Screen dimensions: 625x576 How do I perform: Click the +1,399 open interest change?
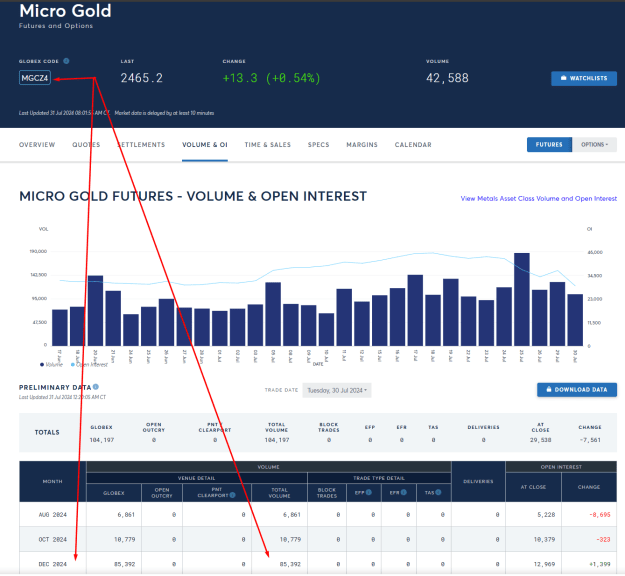point(599,564)
